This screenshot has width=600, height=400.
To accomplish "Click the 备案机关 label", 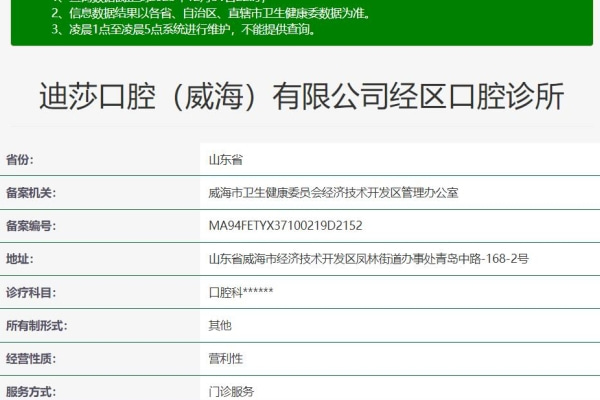I will pos(31,193).
